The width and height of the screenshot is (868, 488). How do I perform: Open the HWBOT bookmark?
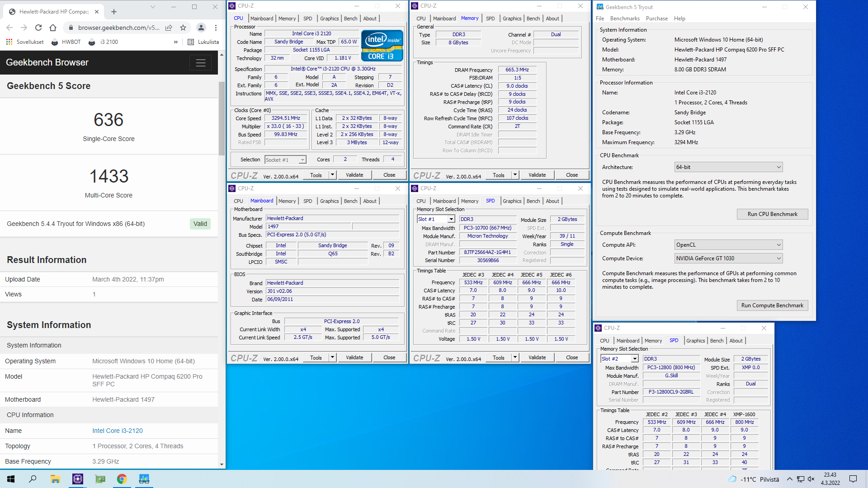(66, 42)
